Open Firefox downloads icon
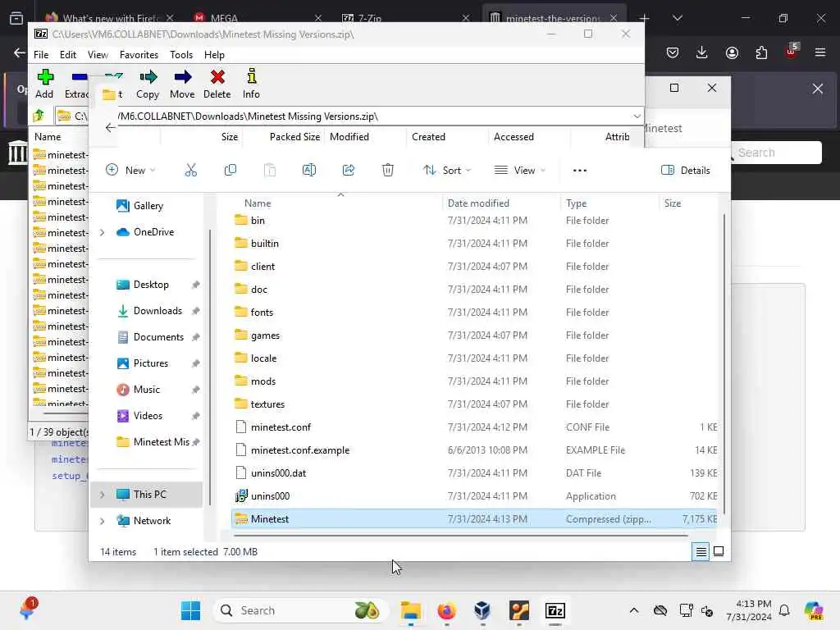The height and width of the screenshot is (630, 840). (702, 52)
